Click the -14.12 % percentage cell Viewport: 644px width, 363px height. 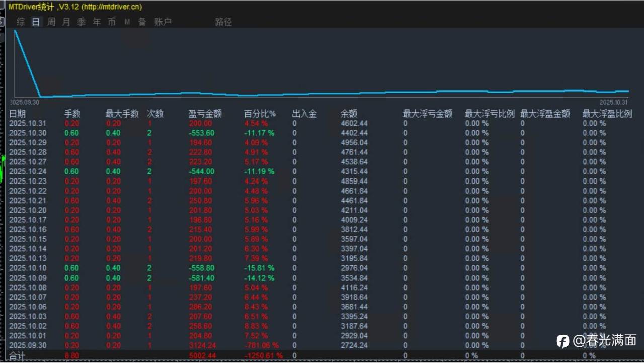(259, 278)
